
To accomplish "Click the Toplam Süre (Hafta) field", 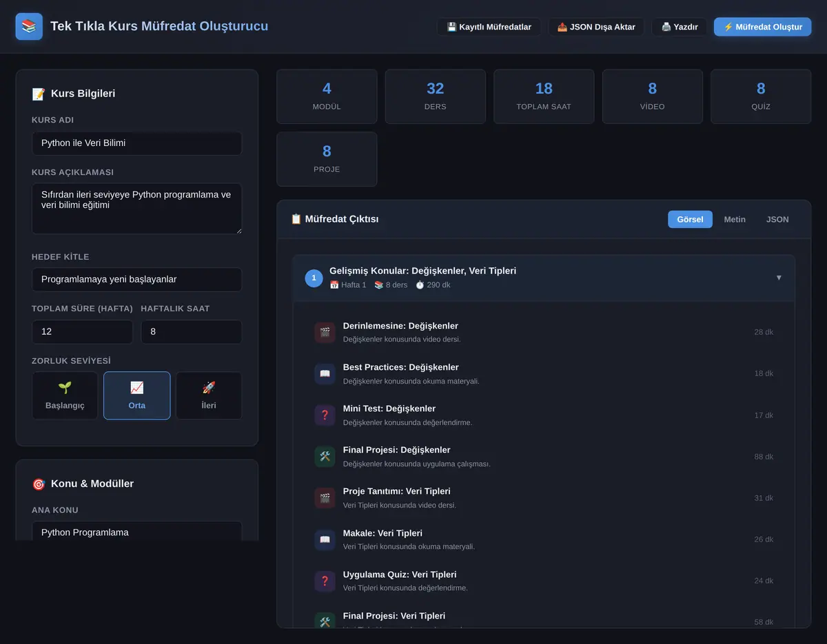I will (82, 332).
